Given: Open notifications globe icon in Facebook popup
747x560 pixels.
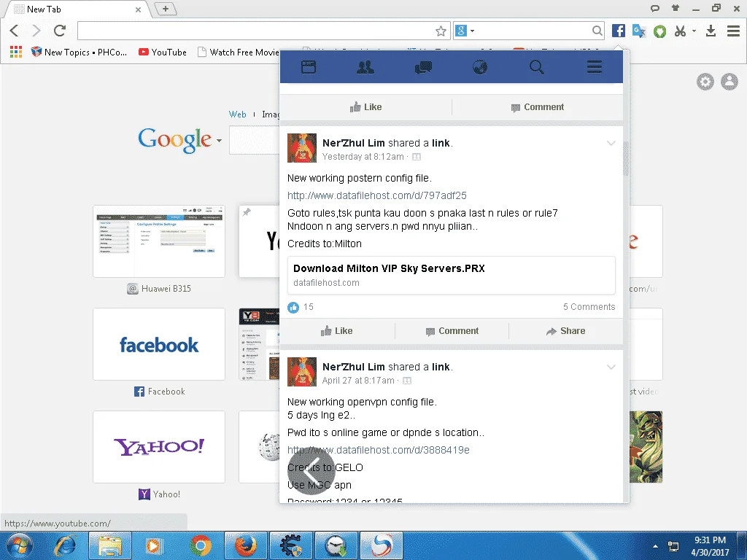Looking at the screenshot, I should [x=480, y=67].
